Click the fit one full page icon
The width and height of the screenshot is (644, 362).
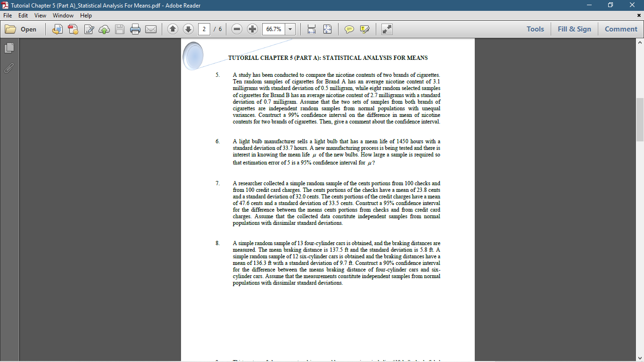pyautogui.click(x=327, y=29)
